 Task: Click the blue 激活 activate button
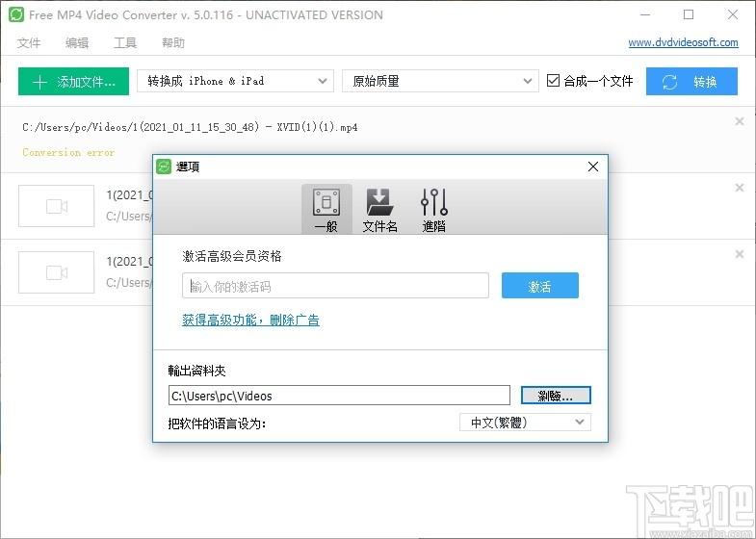[539, 286]
